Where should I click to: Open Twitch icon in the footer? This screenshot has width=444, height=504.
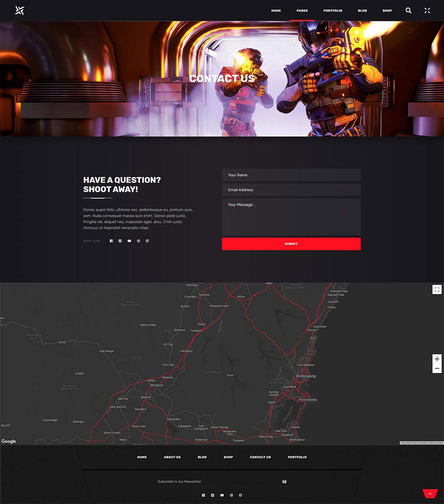[241, 495]
